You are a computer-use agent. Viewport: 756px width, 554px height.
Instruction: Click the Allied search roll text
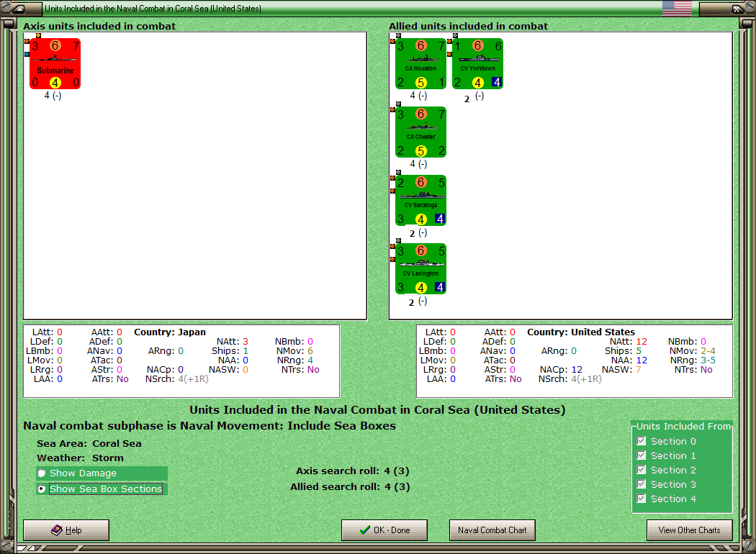[x=350, y=486]
